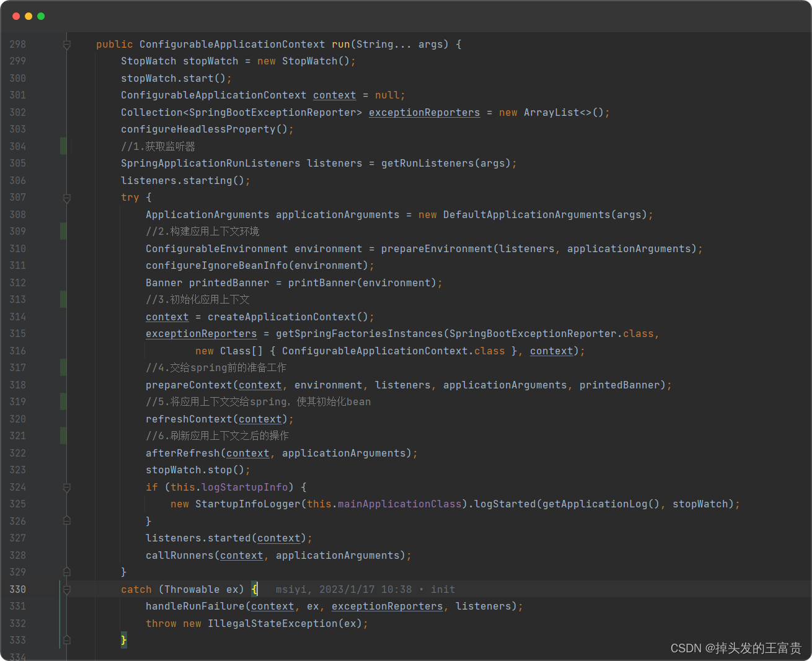Collapse the catch block fold at line 330

point(67,590)
